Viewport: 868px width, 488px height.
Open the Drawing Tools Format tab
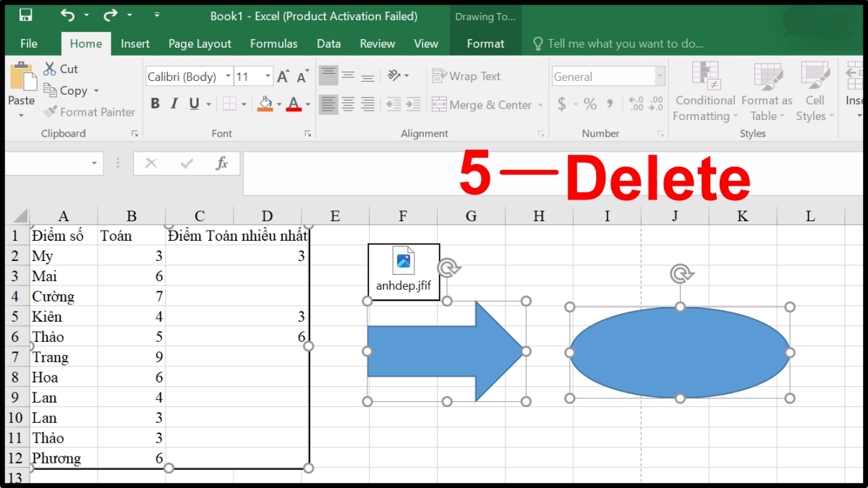coord(485,43)
